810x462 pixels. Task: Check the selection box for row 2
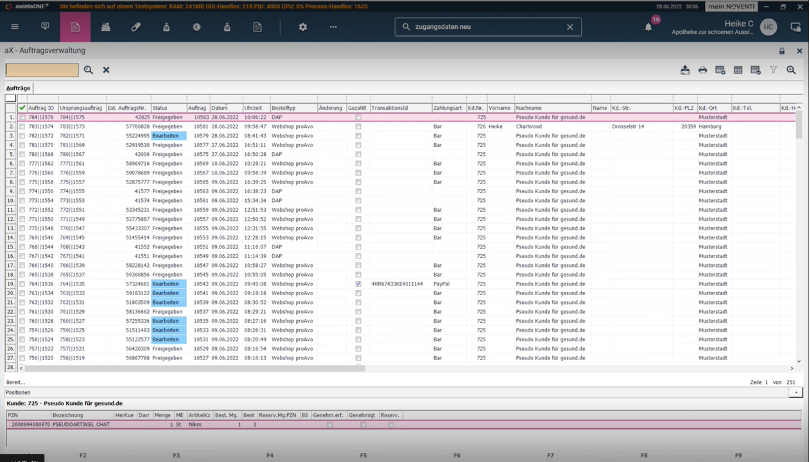point(22,127)
